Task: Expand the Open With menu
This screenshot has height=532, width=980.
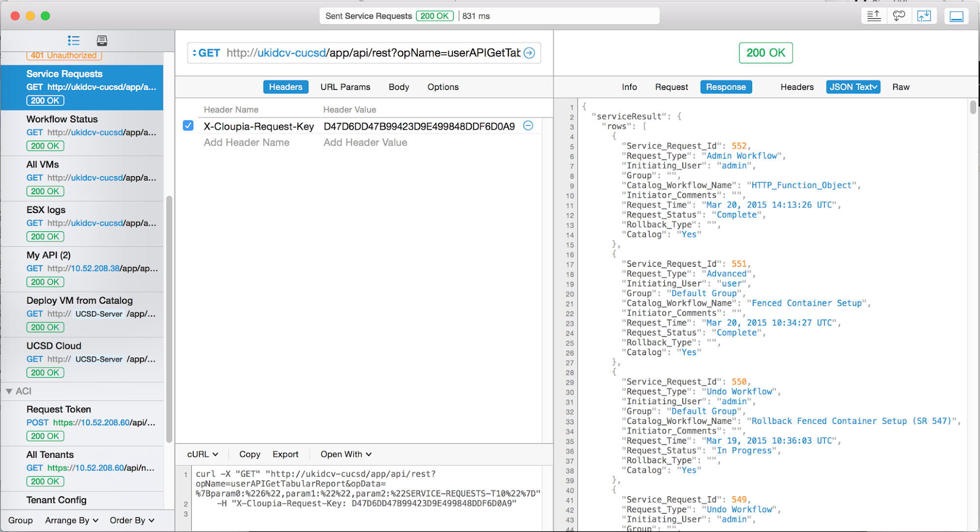Action: point(346,454)
